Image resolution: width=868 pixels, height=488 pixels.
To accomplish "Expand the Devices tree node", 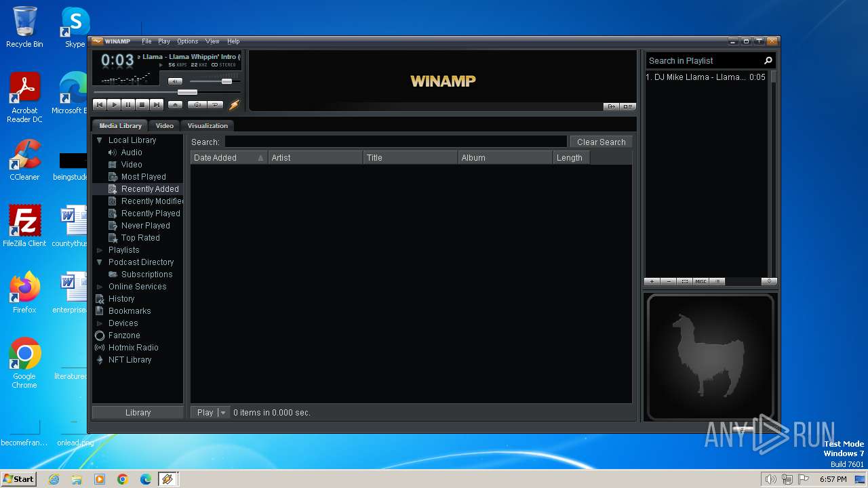I will (x=100, y=323).
